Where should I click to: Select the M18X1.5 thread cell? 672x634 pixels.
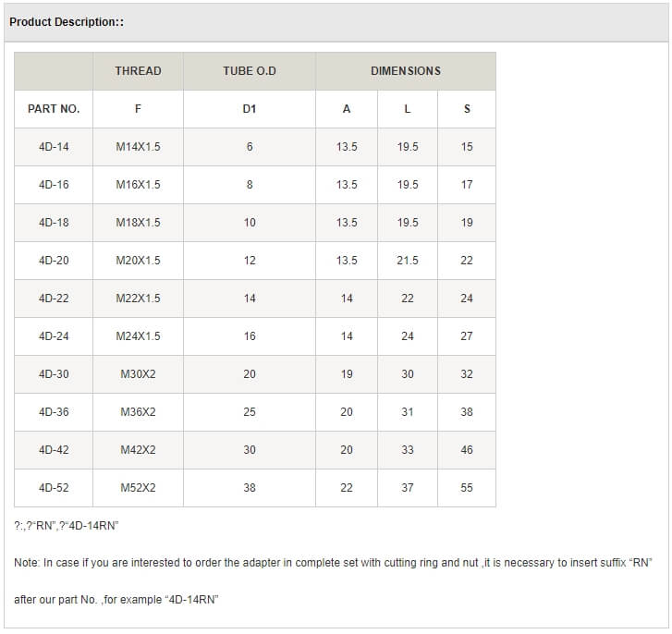click(138, 223)
